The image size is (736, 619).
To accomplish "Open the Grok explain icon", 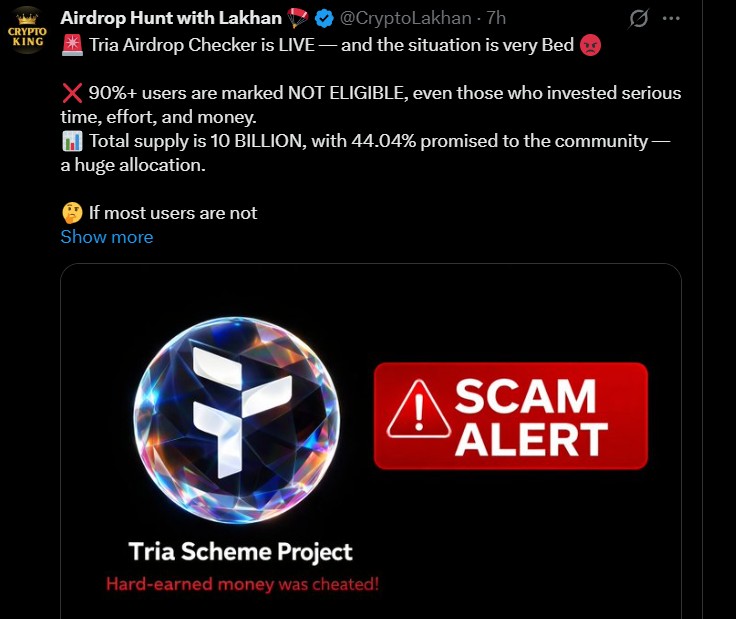I will click(636, 18).
